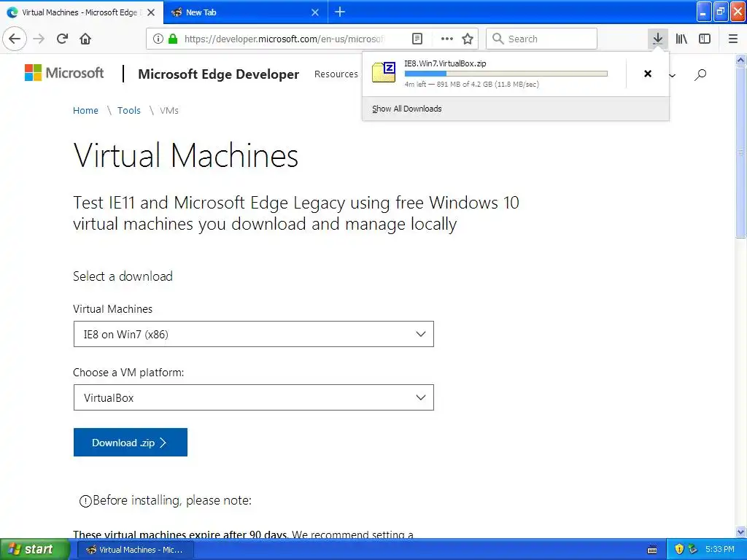The height and width of the screenshot is (560, 747).
Task: Open the Windows Start menu
Action: click(34, 549)
